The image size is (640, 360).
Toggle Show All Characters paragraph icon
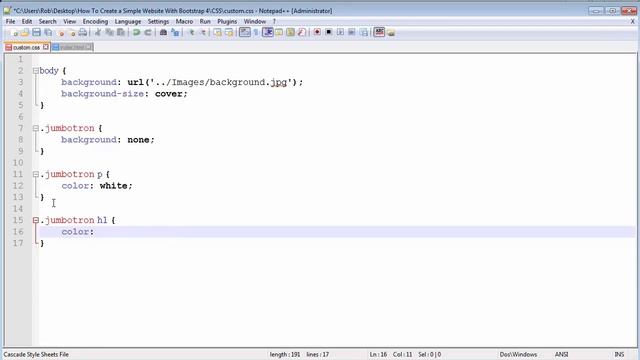pyautogui.click(x=256, y=32)
